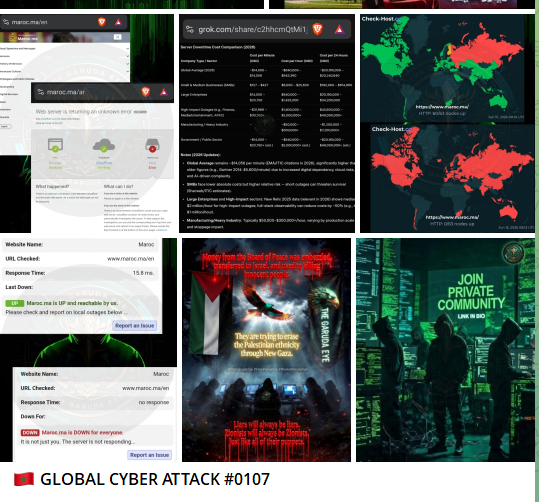The width and height of the screenshot is (539, 502).
Task: Click Brave shield icon beside maroc.ma/en
Action: click(102, 22)
